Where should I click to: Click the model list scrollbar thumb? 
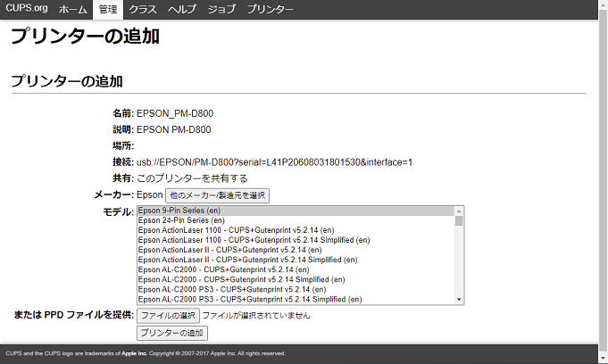(x=459, y=221)
